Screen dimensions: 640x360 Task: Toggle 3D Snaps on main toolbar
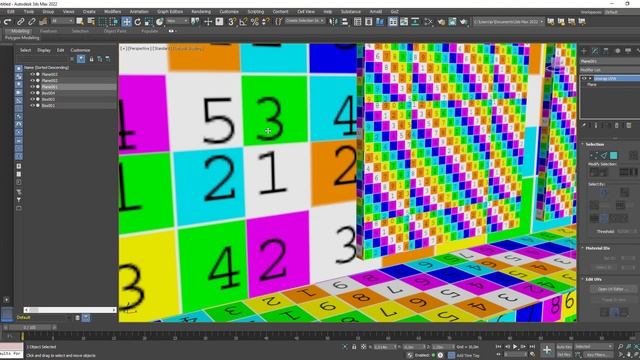[x=231, y=21]
